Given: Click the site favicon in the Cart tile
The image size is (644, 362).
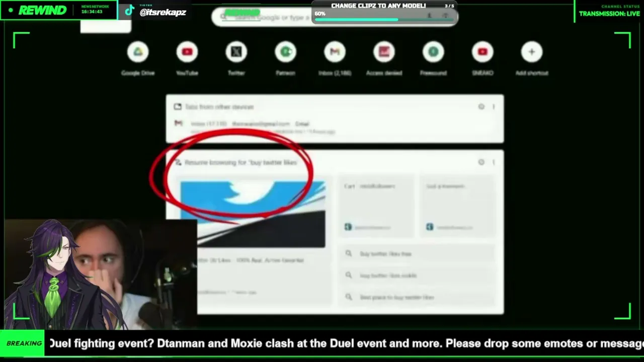Looking at the screenshot, I should [348, 227].
